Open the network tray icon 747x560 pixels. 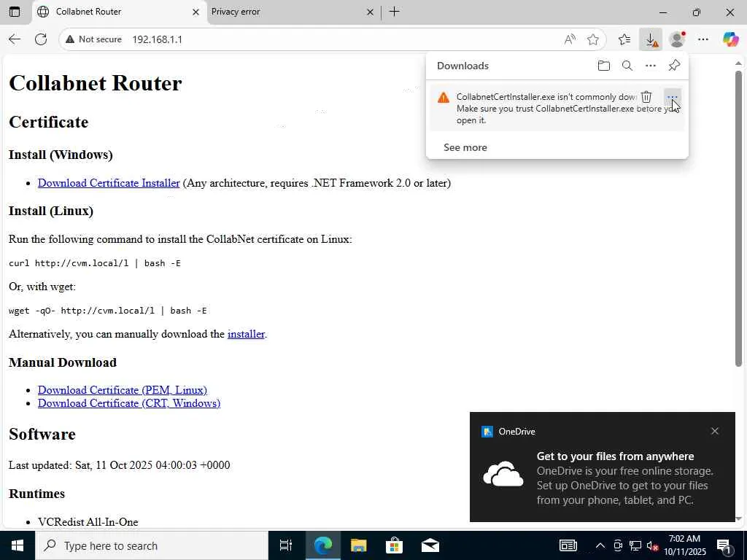point(635,545)
